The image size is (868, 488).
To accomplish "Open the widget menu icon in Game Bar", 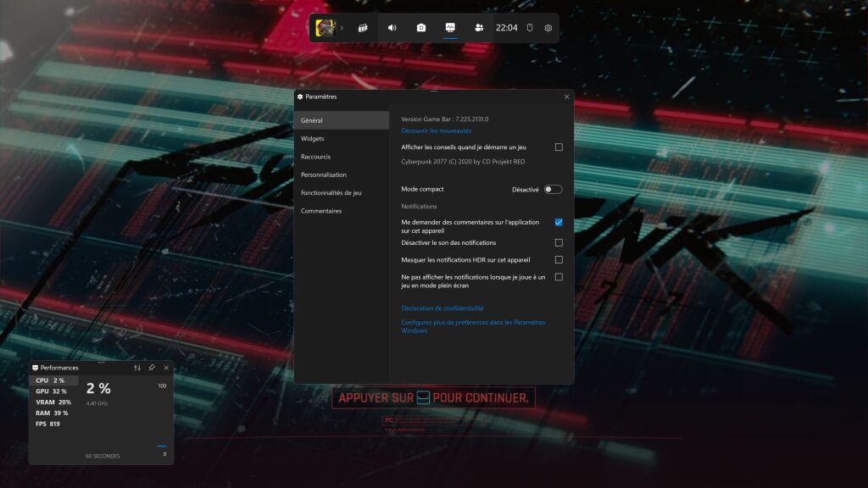I will click(363, 28).
